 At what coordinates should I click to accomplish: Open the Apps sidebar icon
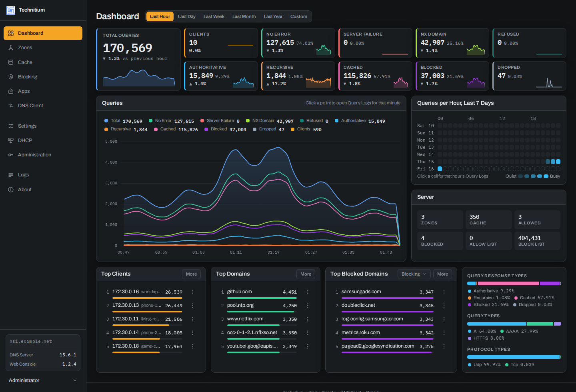(x=11, y=91)
